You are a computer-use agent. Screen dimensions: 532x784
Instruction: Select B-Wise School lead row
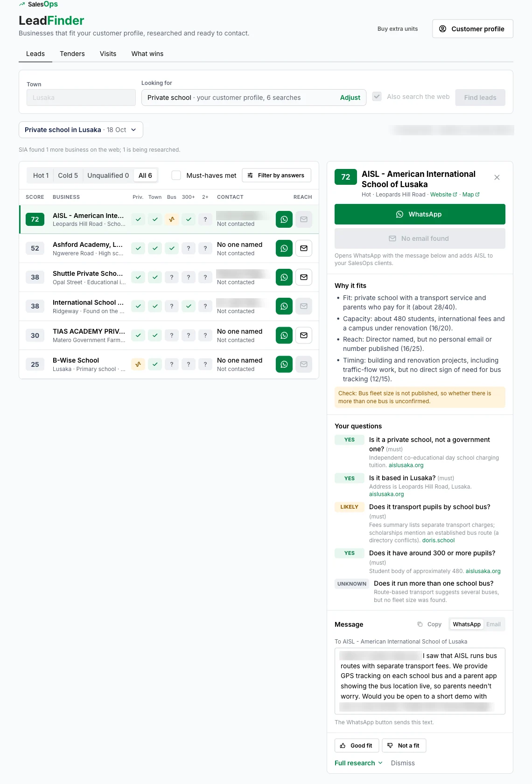169,364
